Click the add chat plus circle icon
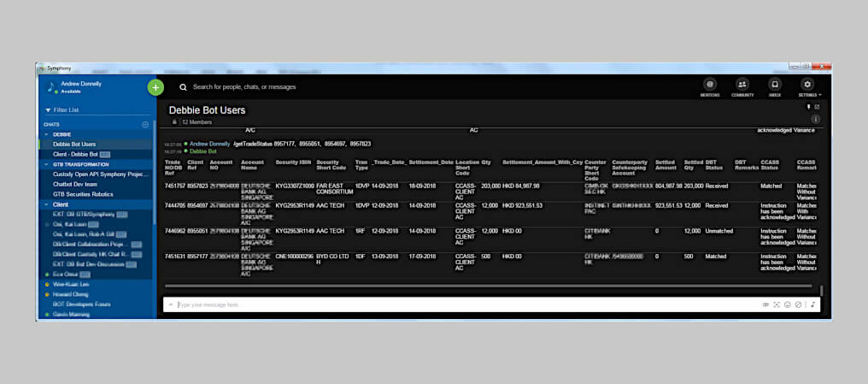868x384 pixels. click(145, 125)
